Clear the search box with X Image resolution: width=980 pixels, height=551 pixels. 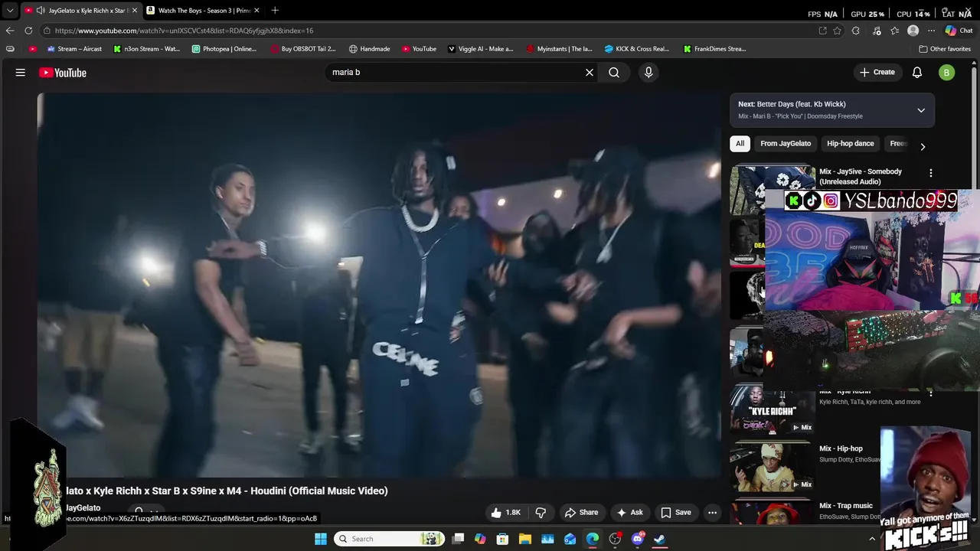(590, 72)
